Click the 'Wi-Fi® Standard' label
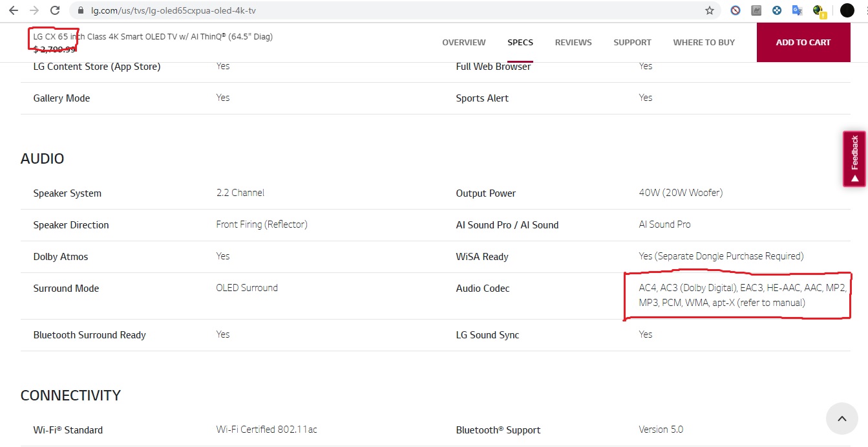The image size is (868, 447). coord(68,430)
